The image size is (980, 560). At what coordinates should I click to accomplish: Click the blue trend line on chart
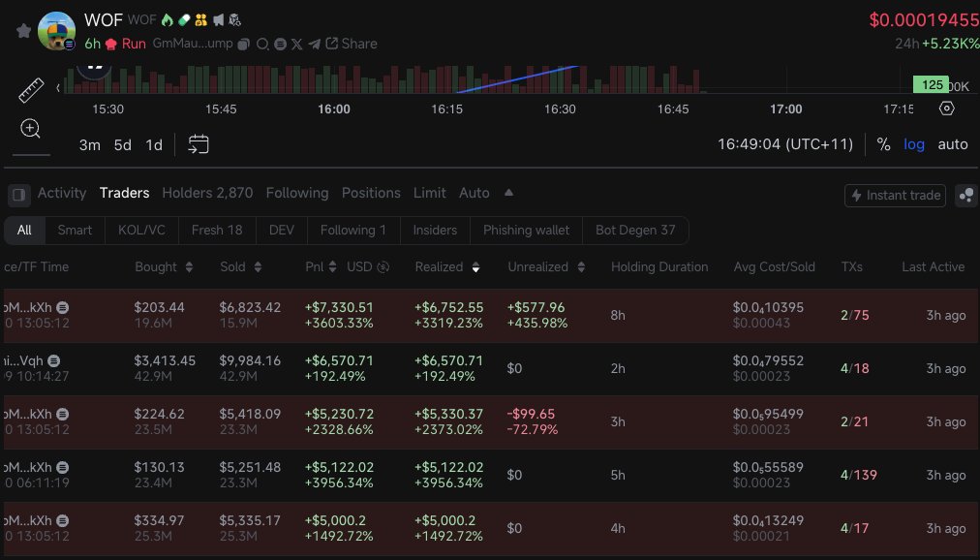click(517, 78)
